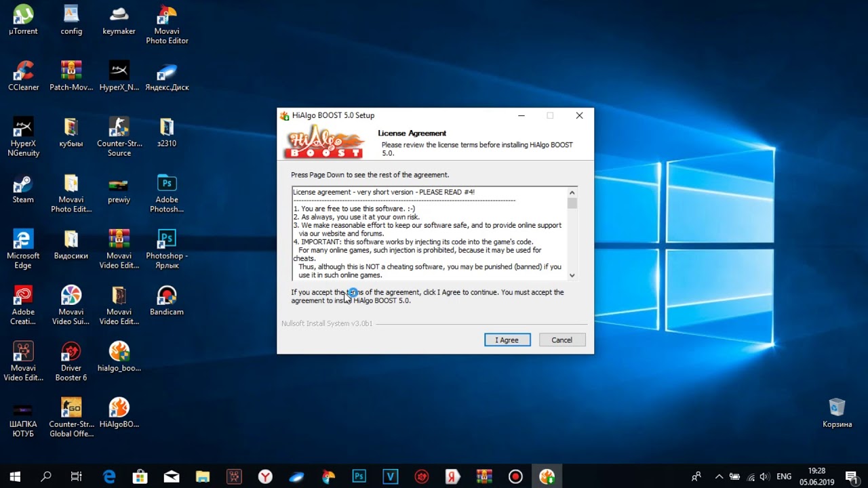Select the Яндекс.Диск desktop shortcut
The width and height of the screenshot is (868, 488).
coord(167,77)
